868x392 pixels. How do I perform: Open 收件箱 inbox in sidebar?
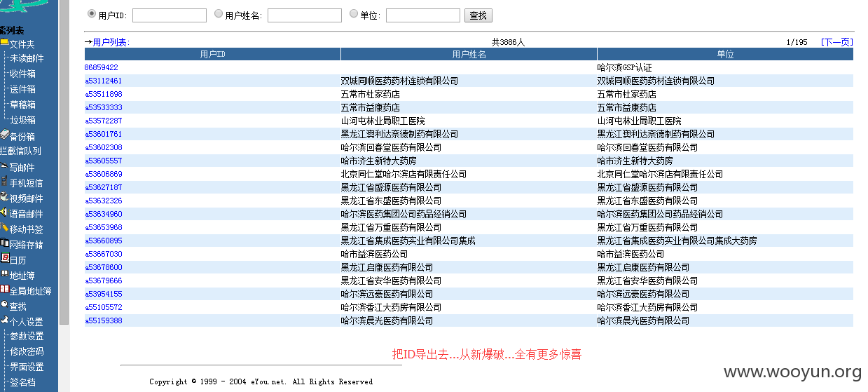coord(22,74)
